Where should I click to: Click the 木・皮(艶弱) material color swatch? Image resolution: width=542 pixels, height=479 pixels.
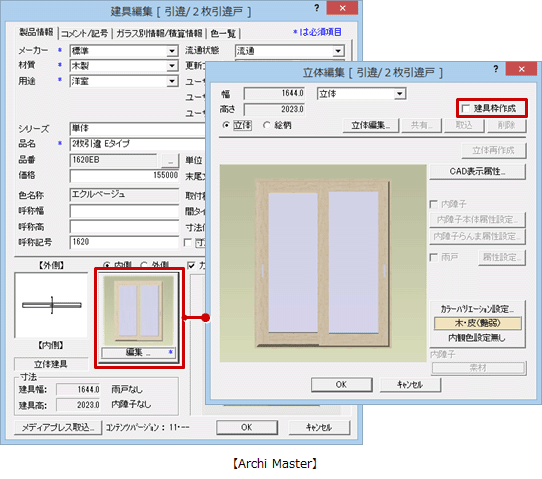click(x=477, y=323)
